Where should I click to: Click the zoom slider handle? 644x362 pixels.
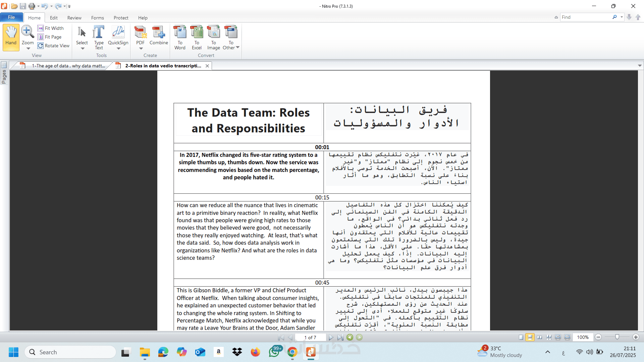pos(617,337)
